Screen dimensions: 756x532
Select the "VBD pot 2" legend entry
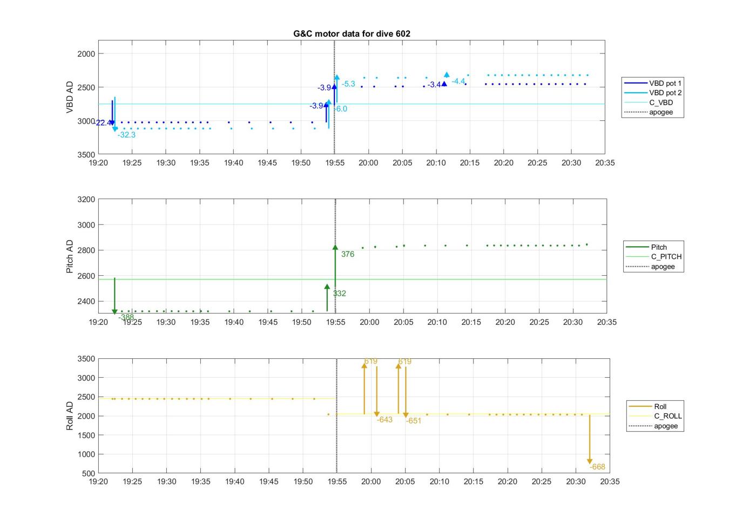coord(653,93)
